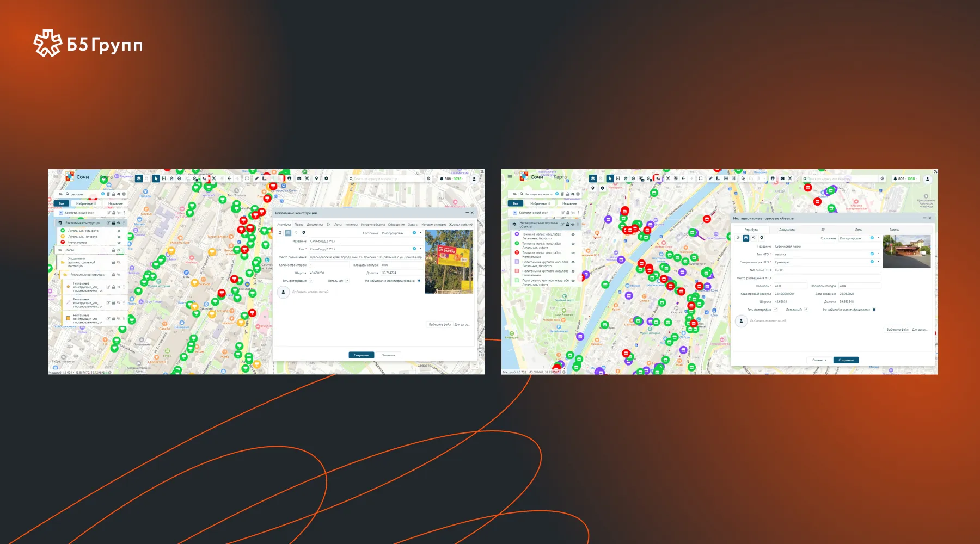980x544 pixels.
Task: Click Сохранить in Рекламные конструкции dialog
Action: 362,355
